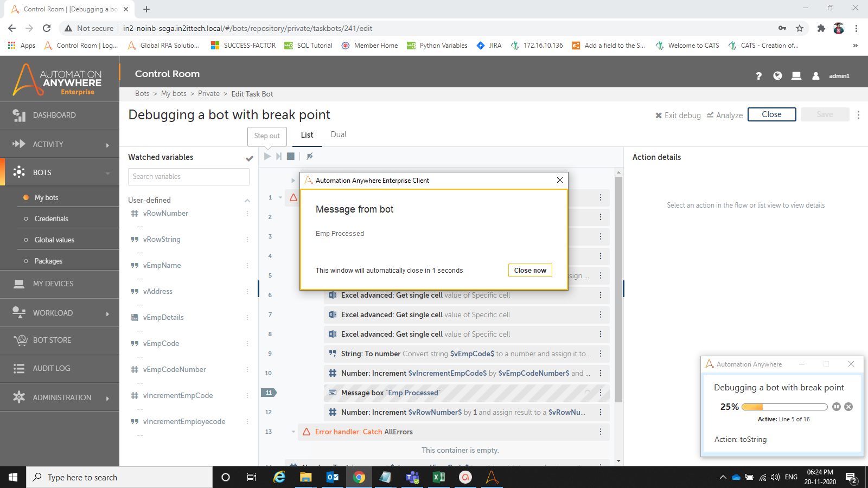Image resolution: width=868 pixels, height=488 pixels.
Task: Click the action list vertical scrollbar
Action: coord(618,289)
